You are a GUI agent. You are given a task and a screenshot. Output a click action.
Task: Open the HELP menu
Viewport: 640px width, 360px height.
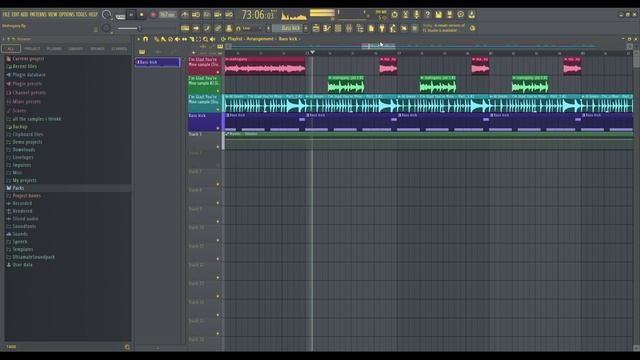93,14
